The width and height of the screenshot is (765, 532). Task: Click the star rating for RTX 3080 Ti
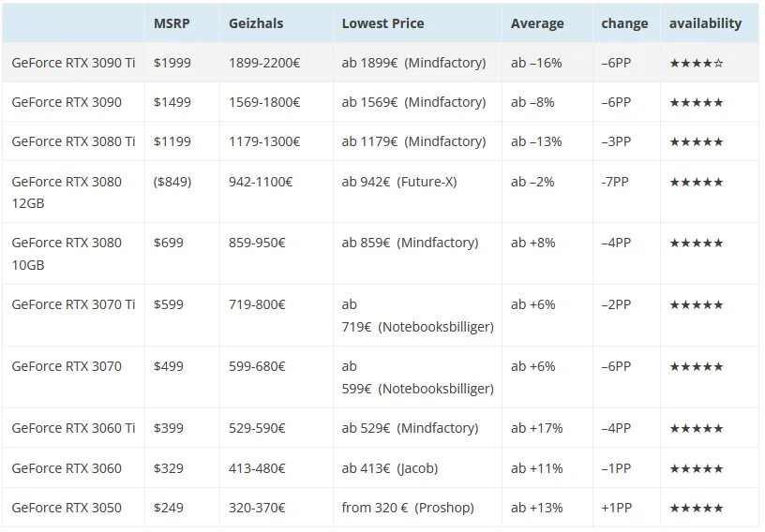point(697,142)
